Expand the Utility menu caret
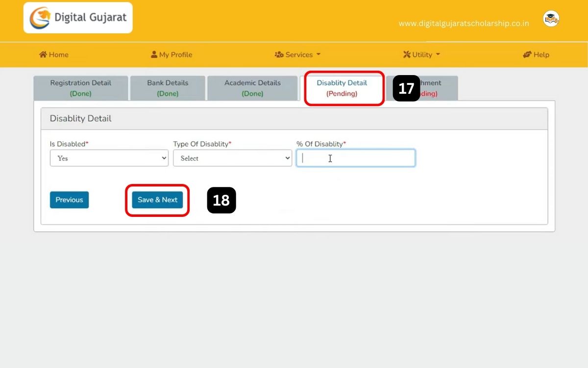This screenshot has width=588, height=368. 438,54
